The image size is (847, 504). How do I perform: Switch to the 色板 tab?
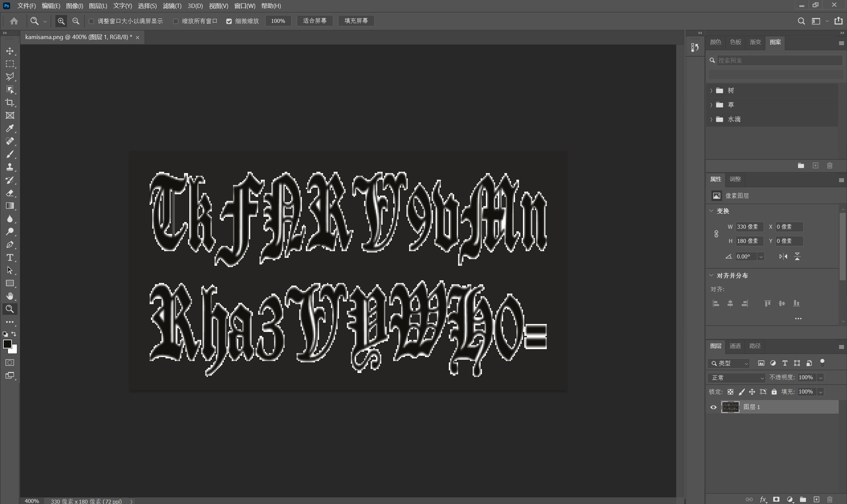735,42
